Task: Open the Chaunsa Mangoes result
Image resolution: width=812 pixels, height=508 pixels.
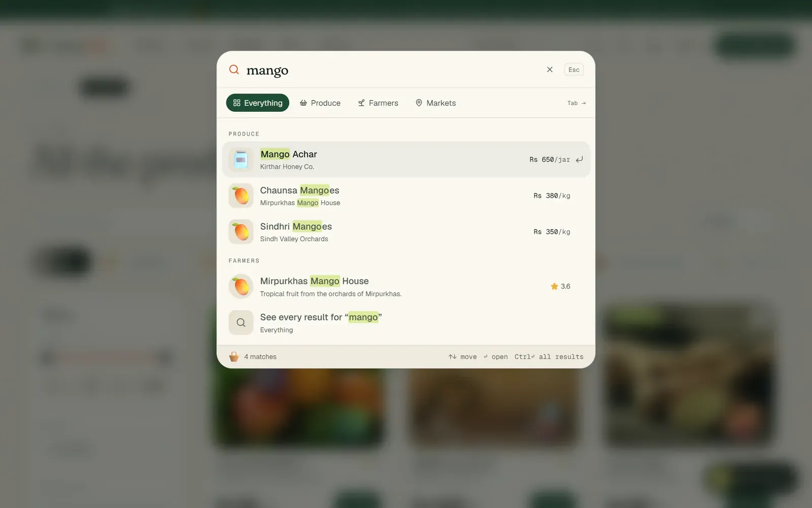Action: 406,196
